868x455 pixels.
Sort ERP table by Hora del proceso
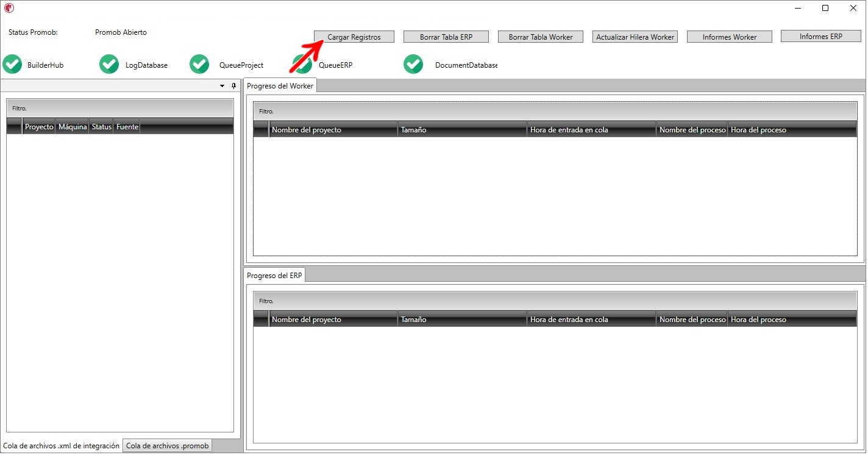click(x=792, y=319)
